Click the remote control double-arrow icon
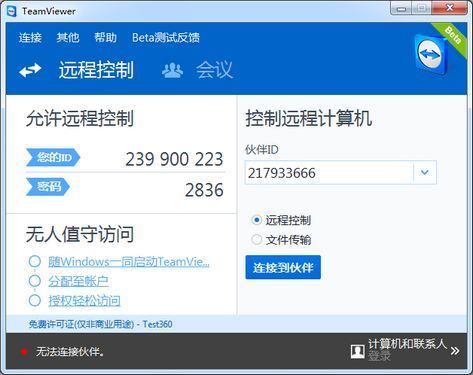473x375 pixels. pos(30,70)
